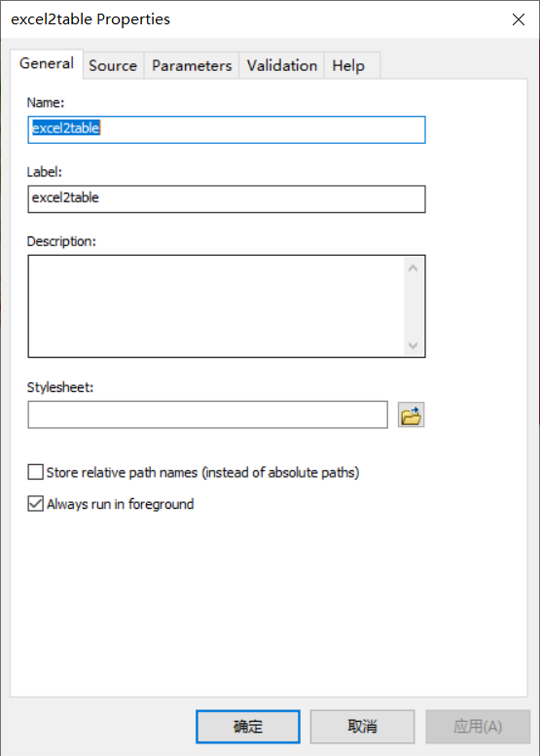540x756 pixels.
Task: Focus the Label input field
Action: (x=227, y=199)
